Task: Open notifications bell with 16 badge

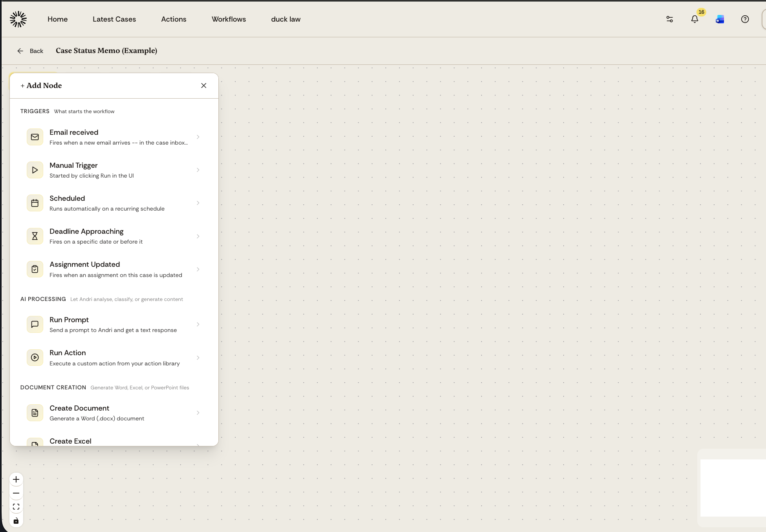Action: (695, 19)
